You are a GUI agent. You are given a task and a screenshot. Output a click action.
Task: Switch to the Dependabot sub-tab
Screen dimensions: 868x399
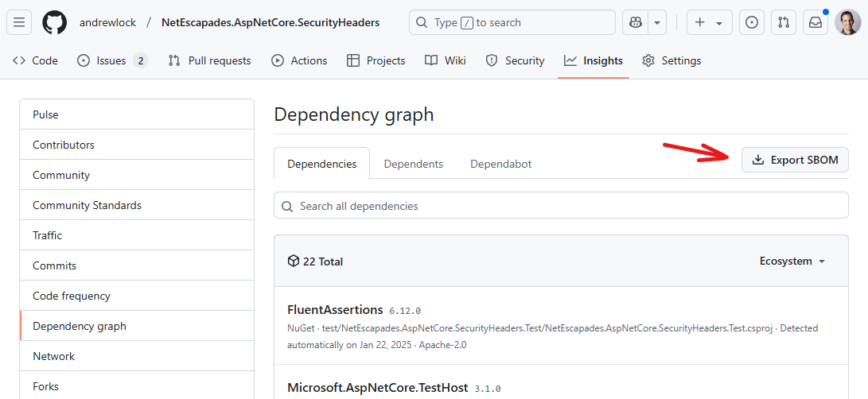501,164
